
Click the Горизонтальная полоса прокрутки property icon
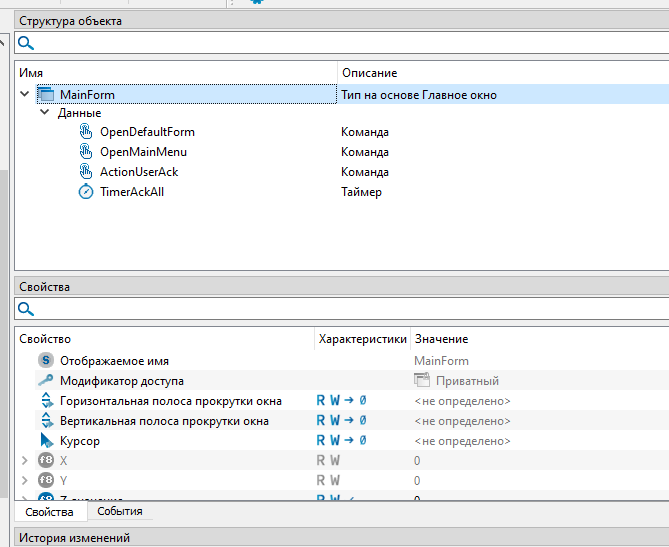(46, 401)
